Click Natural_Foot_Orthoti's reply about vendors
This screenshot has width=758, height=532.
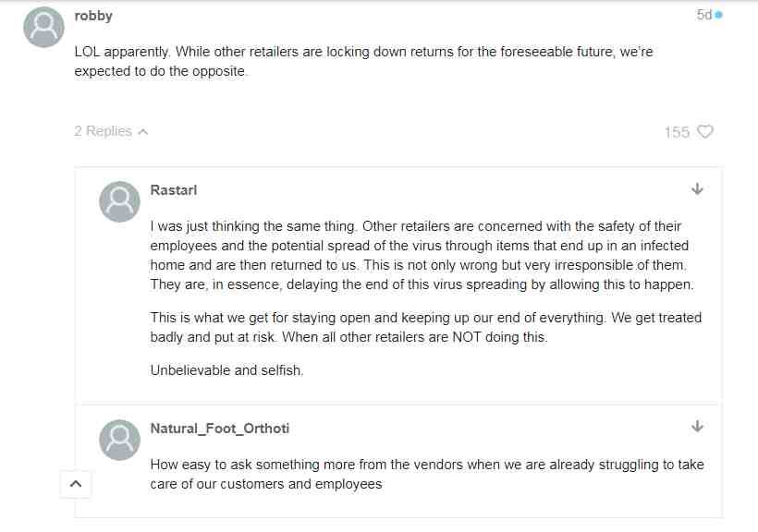click(427, 474)
